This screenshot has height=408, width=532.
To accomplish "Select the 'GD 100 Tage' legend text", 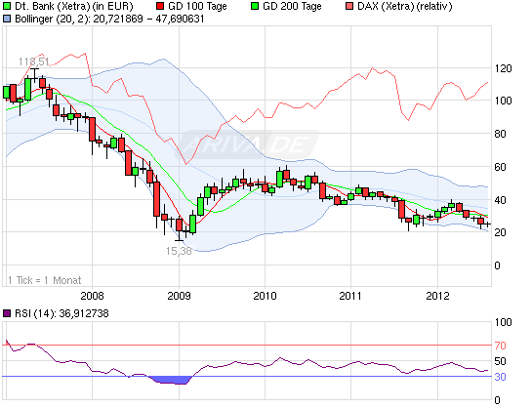I will coord(197,6).
